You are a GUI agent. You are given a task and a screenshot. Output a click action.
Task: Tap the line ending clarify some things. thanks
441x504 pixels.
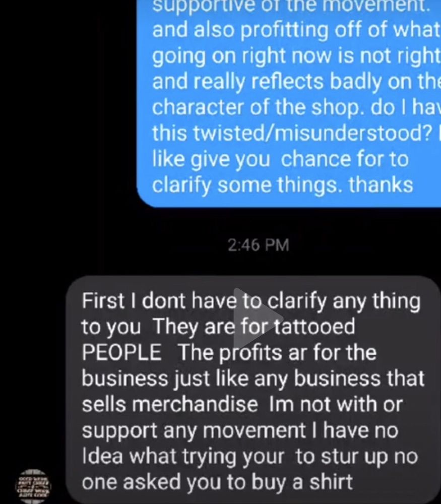tap(283, 185)
